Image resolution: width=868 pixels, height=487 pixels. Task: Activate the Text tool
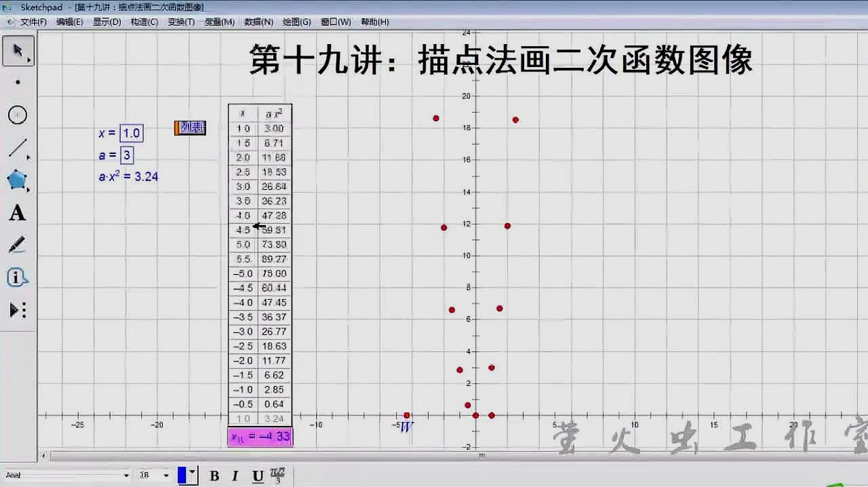pos(17,213)
